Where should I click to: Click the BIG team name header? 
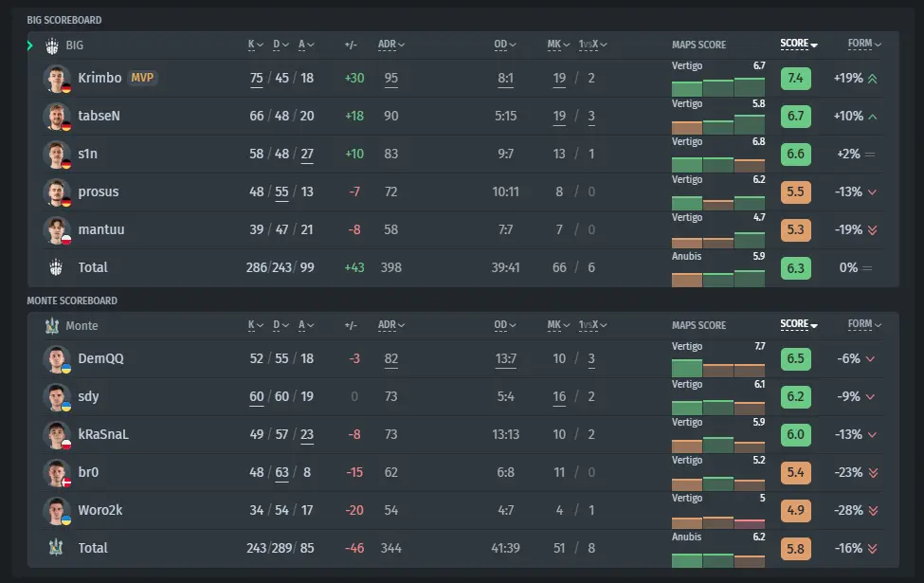pos(74,46)
